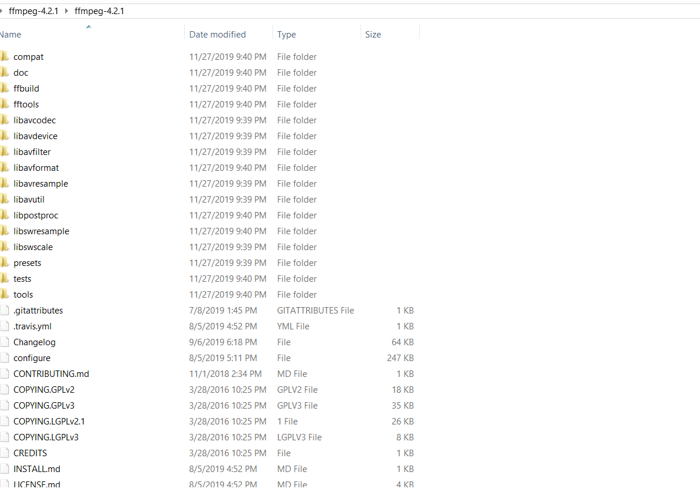
Task: Click first ffmpeg-4.2.1 breadcrumb segment
Action: [x=33, y=11]
